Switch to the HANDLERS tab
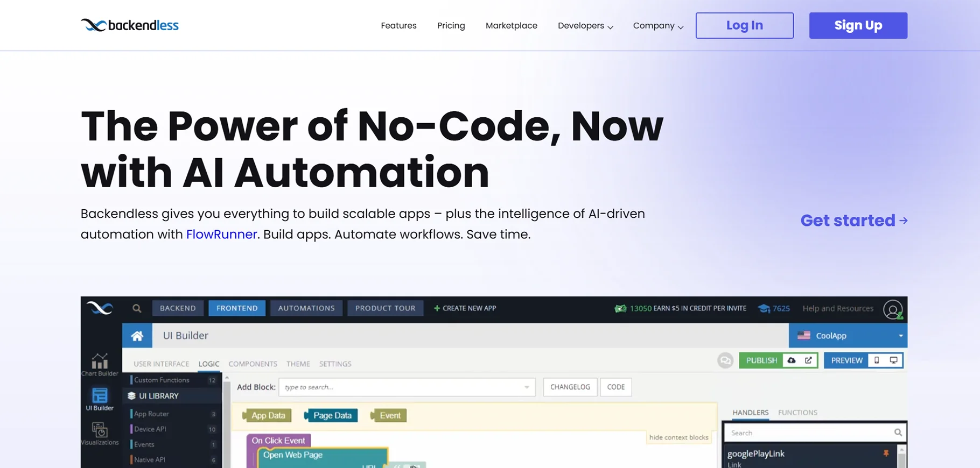 tap(751, 413)
